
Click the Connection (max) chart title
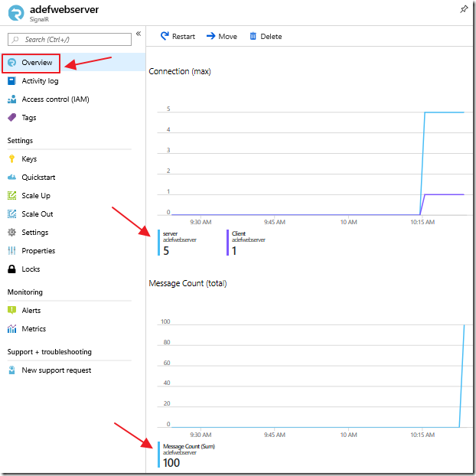coord(180,71)
